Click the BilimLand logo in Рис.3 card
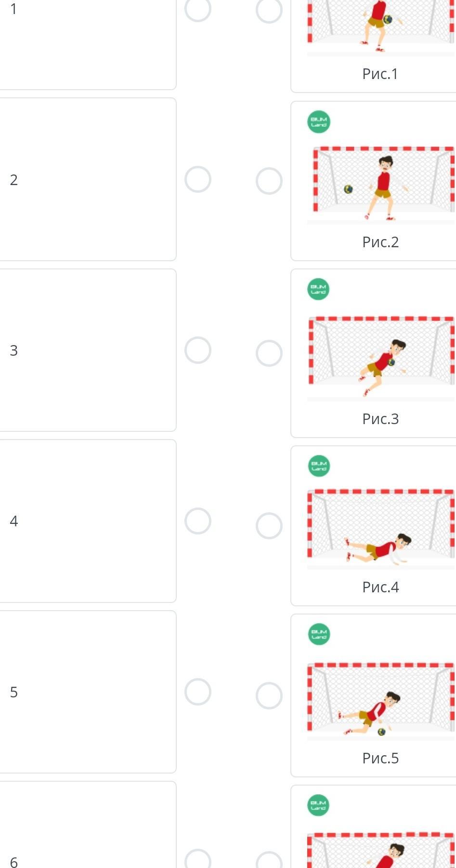Image resolution: width=456 pixels, height=868 pixels. coord(318,289)
